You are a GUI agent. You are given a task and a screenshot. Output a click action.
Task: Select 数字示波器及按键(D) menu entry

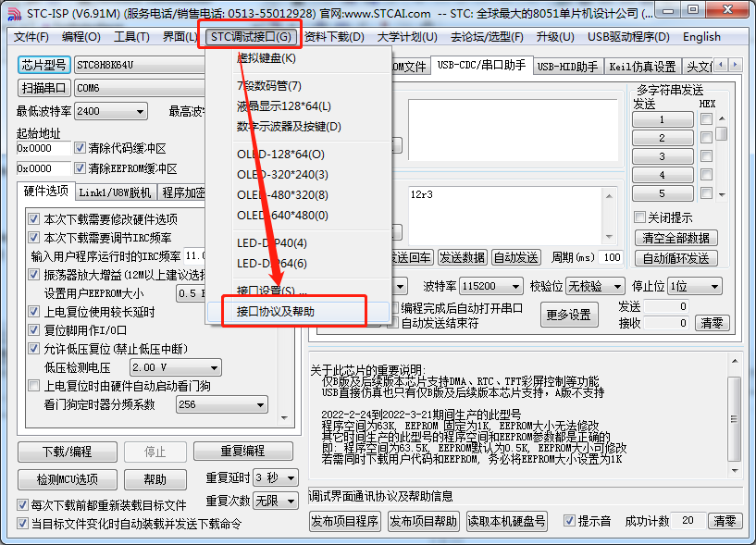tap(298, 127)
